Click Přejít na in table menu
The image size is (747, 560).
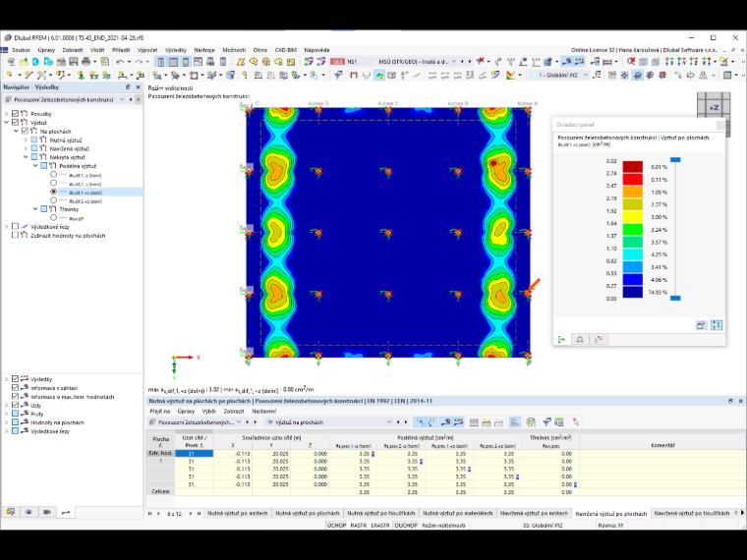click(159, 411)
